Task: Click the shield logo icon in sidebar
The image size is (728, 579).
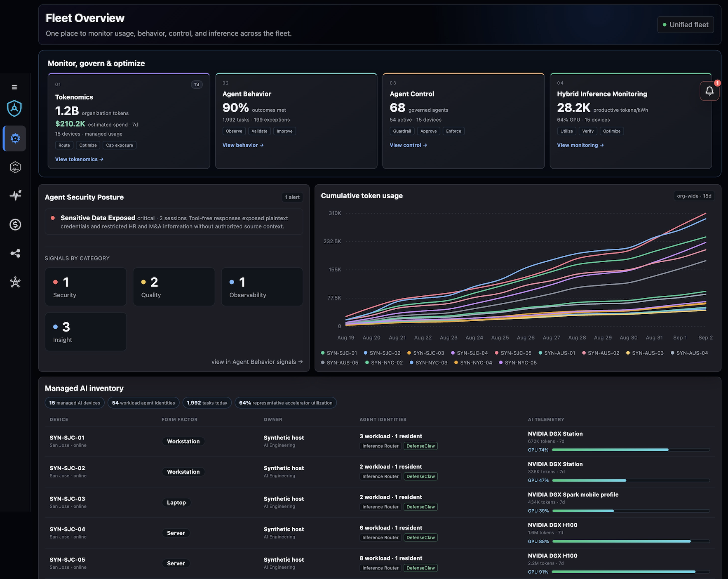Action: click(x=14, y=108)
